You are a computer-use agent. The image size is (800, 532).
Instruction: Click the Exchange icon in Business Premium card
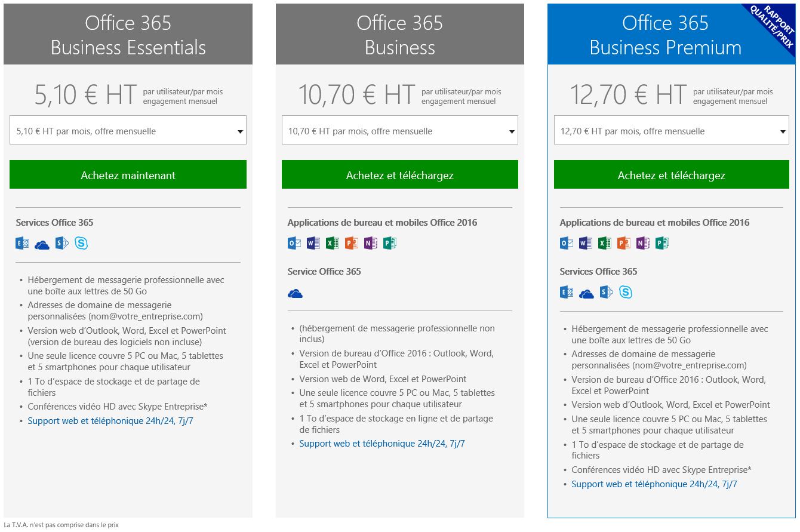[x=567, y=292]
